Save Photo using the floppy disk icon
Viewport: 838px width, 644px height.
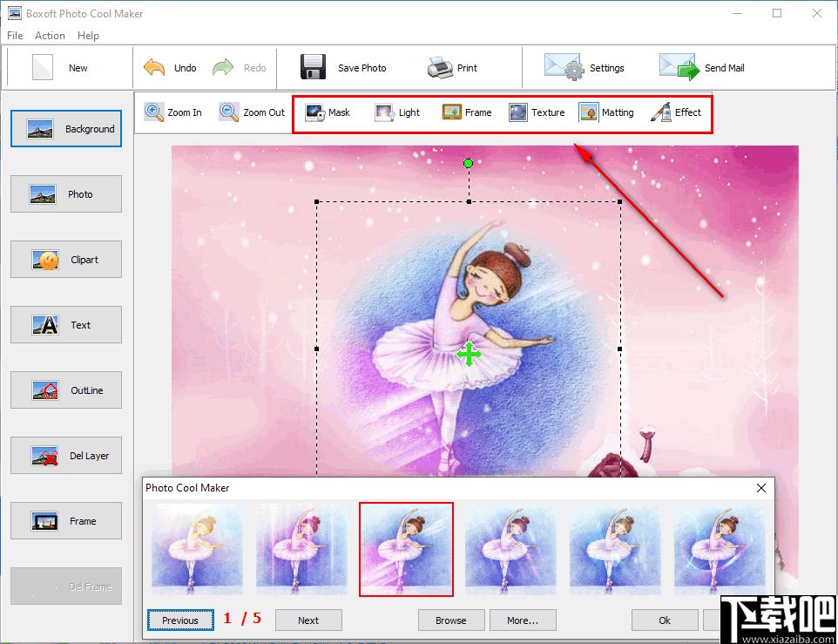coord(313,67)
